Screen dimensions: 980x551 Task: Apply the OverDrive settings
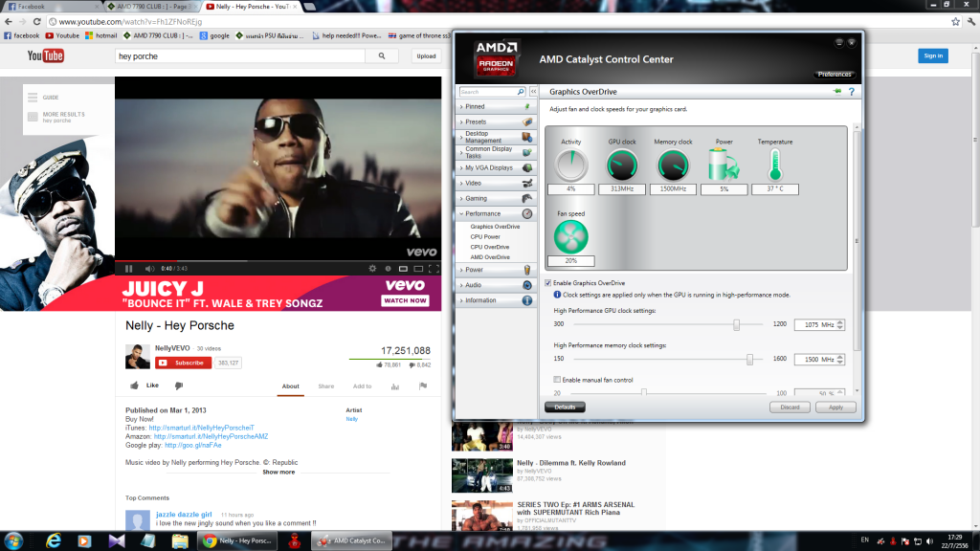tap(835, 408)
